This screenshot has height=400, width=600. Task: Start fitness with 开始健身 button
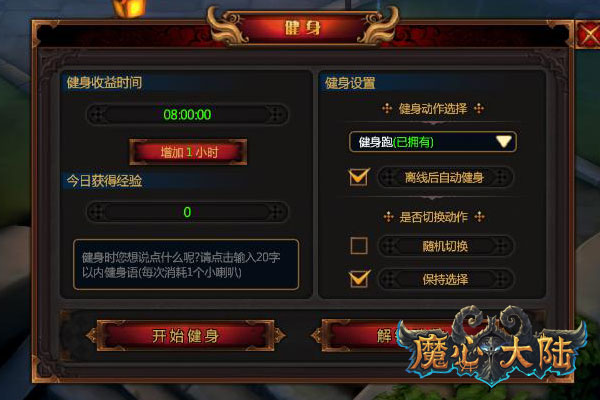[x=185, y=336]
